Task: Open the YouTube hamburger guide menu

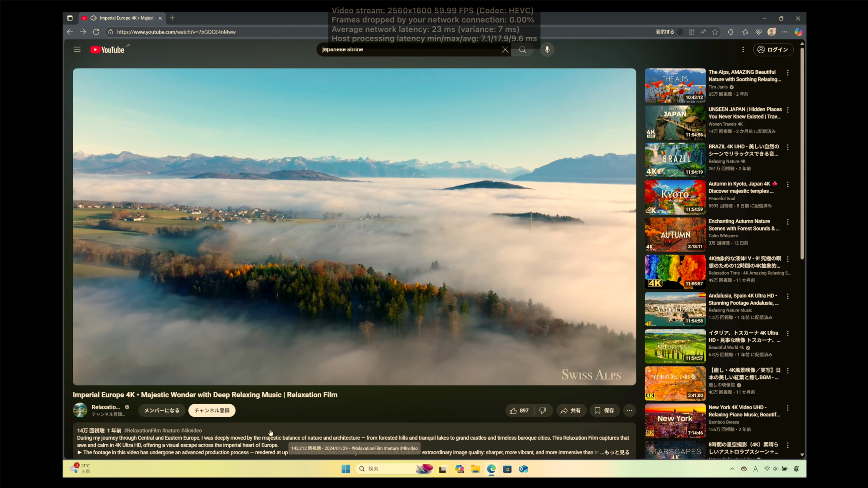Action: (77, 50)
